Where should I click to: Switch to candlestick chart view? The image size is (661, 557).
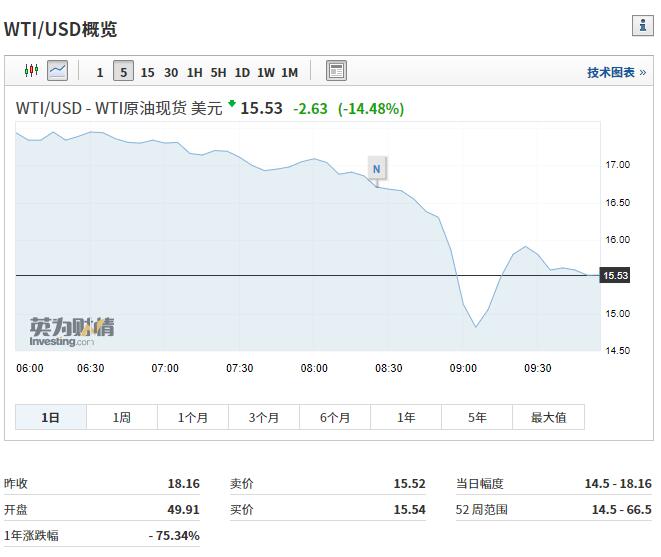point(30,71)
